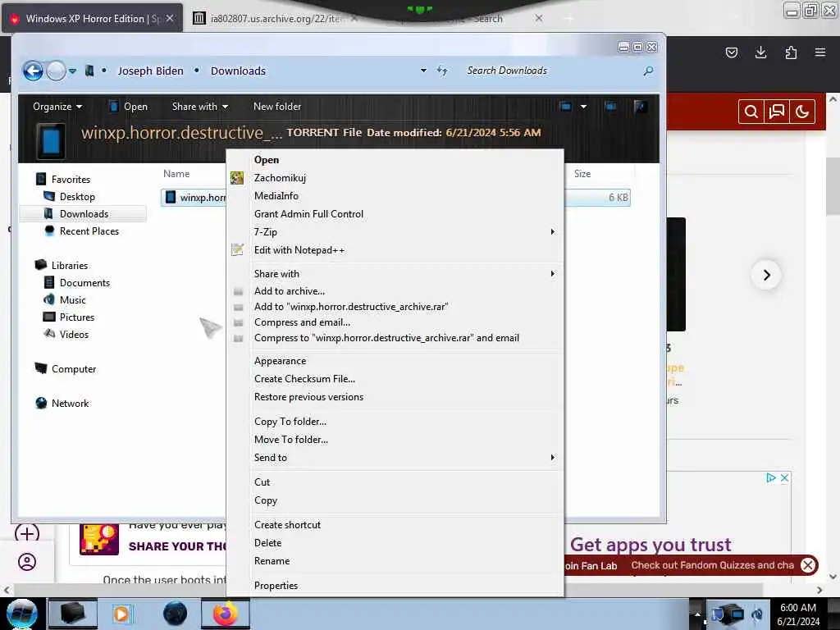The width and height of the screenshot is (840, 630).
Task: Expand the 7-Zip submenu
Action: click(x=395, y=232)
